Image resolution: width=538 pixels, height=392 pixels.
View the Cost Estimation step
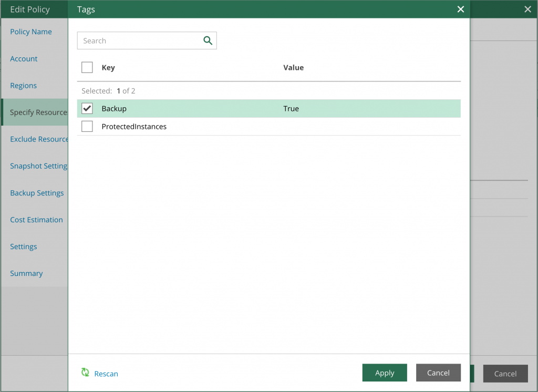coord(36,220)
